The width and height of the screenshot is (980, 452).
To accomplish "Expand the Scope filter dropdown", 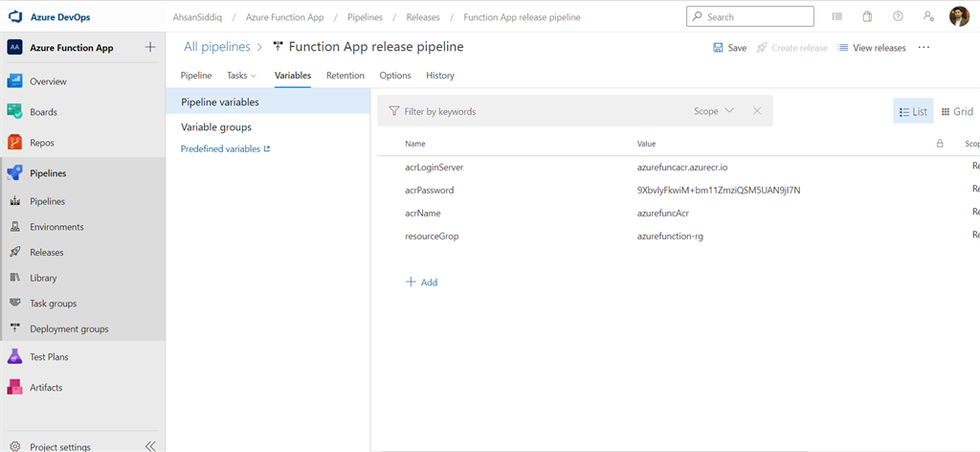I will pos(714,111).
